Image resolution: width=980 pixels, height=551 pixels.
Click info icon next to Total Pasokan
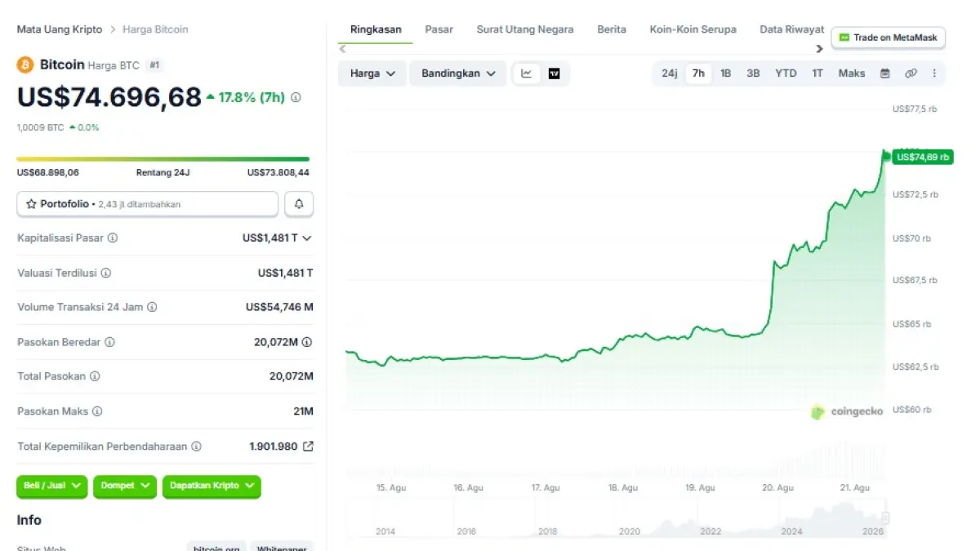[x=95, y=376]
